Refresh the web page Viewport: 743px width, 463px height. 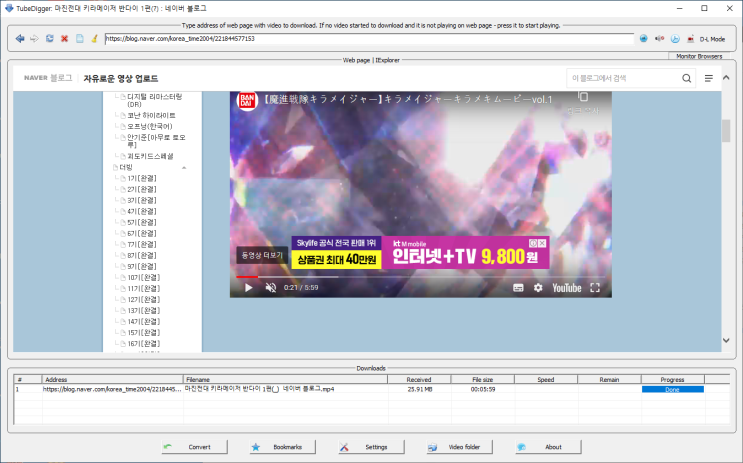click(49, 39)
